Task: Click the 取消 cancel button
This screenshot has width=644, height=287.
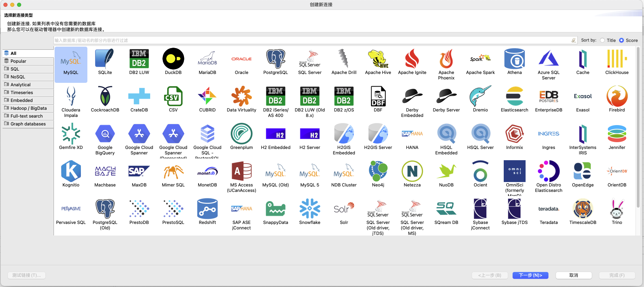Action: [574, 275]
